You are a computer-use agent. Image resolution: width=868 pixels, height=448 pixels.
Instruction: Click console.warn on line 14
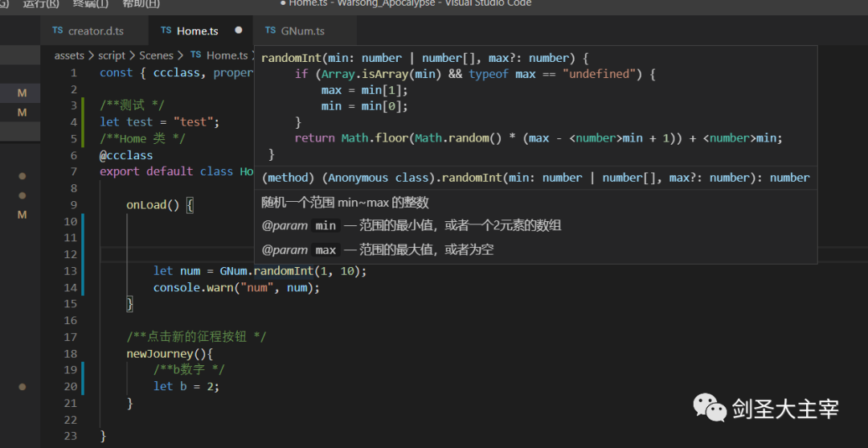(x=193, y=288)
